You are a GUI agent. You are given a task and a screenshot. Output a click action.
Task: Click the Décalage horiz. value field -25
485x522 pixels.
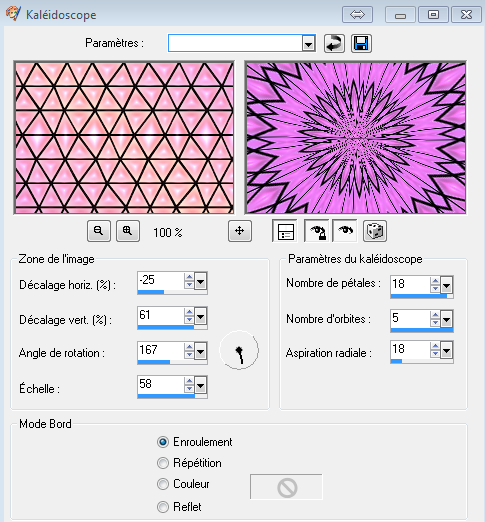(161, 281)
